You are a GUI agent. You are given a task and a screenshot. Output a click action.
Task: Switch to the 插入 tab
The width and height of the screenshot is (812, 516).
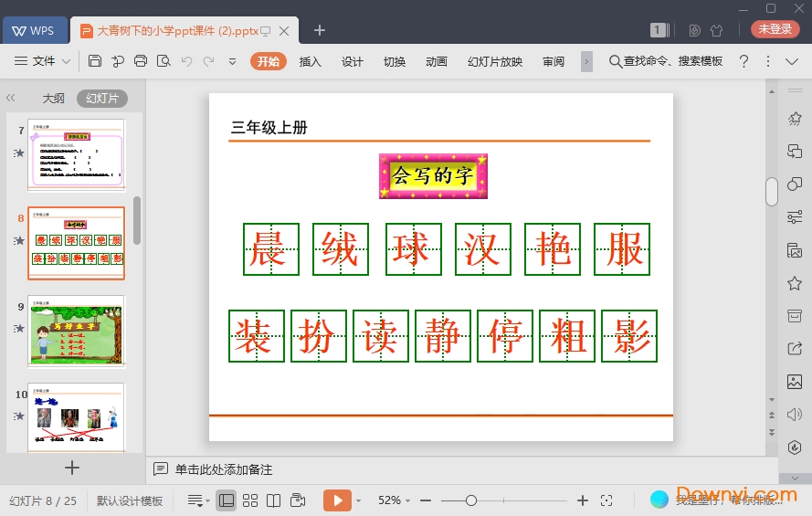point(311,61)
